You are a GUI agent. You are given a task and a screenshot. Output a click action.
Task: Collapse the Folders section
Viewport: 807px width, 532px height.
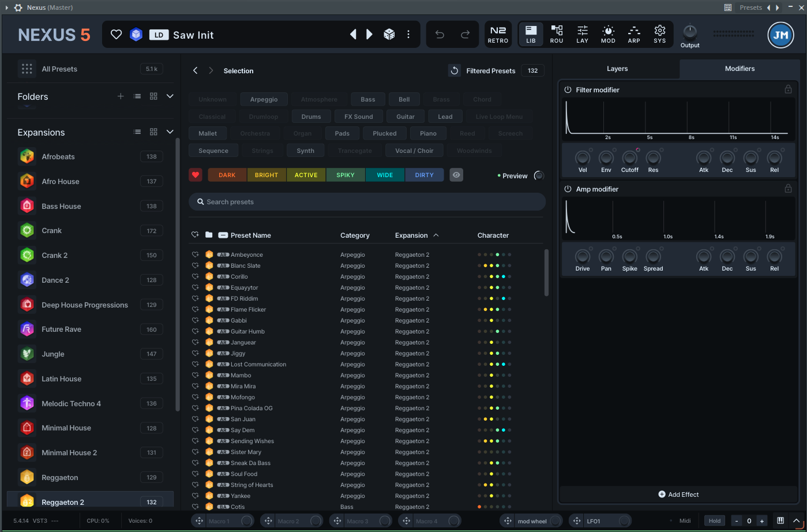tap(170, 96)
